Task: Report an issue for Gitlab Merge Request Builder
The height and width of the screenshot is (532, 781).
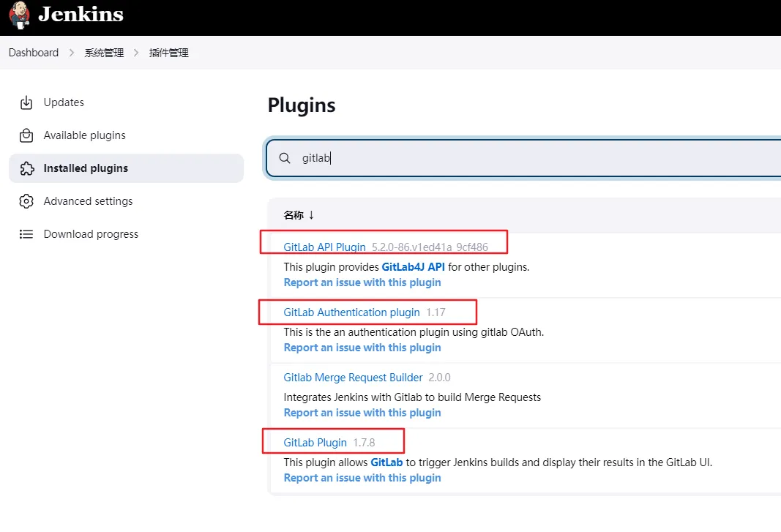Action: coord(362,413)
